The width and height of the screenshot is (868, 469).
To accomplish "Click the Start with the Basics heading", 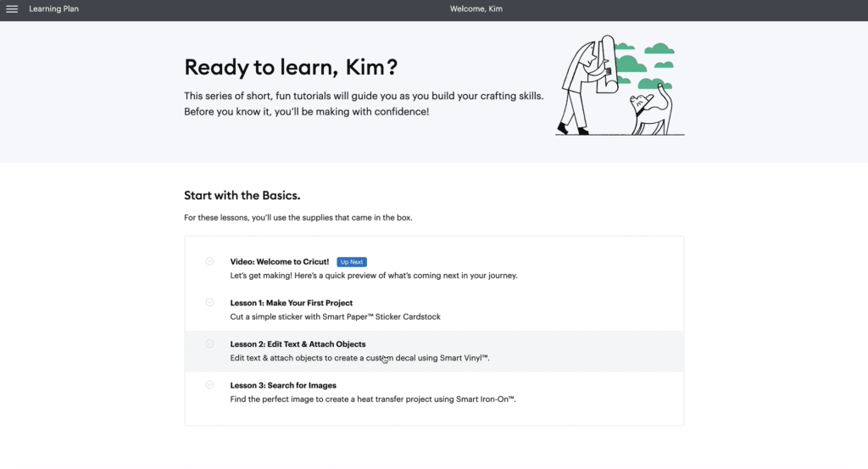I will pyautogui.click(x=242, y=195).
